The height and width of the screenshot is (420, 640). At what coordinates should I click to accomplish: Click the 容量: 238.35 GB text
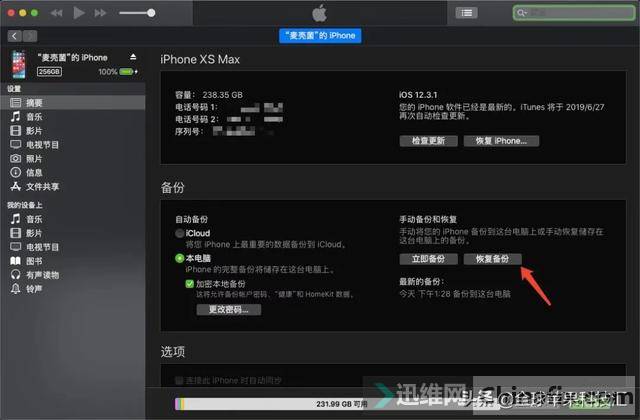(x=209, y=95)
